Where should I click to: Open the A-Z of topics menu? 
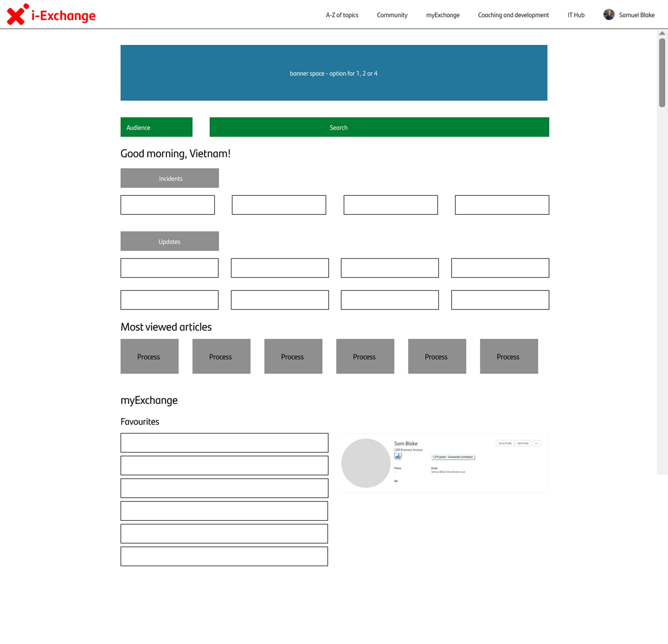[342, 15]
